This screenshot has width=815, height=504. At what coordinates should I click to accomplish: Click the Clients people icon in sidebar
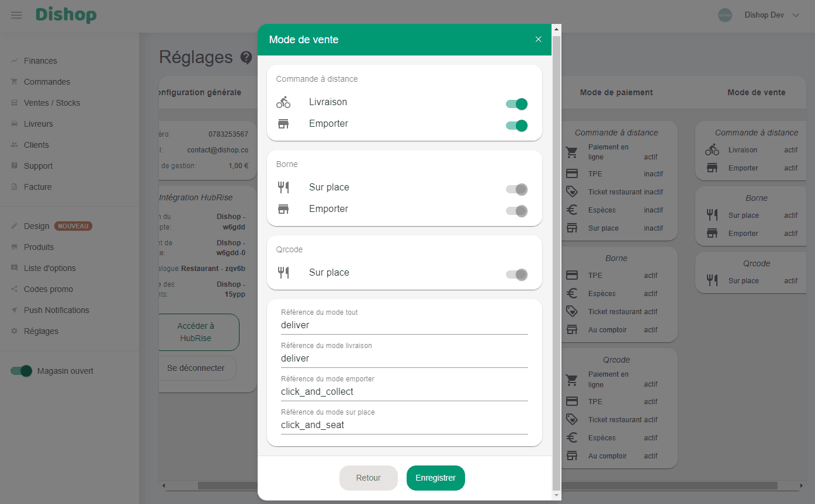[x=14, y=145]
